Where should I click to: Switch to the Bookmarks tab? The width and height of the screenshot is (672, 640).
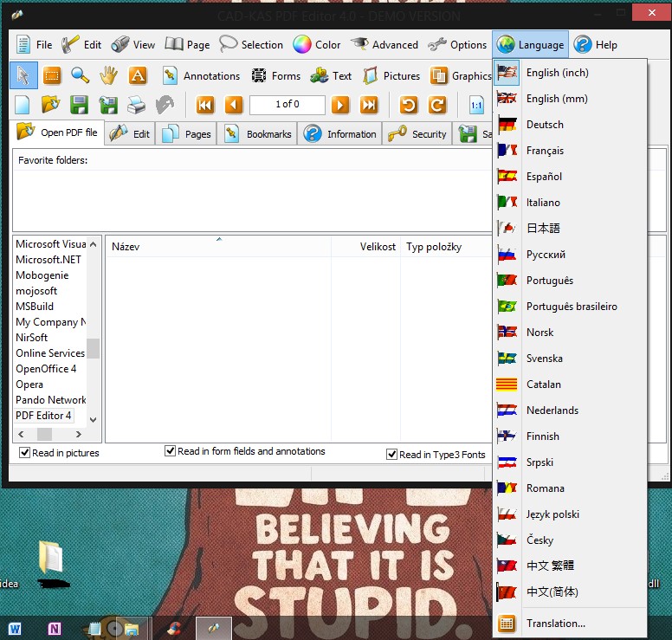[257, 134]
